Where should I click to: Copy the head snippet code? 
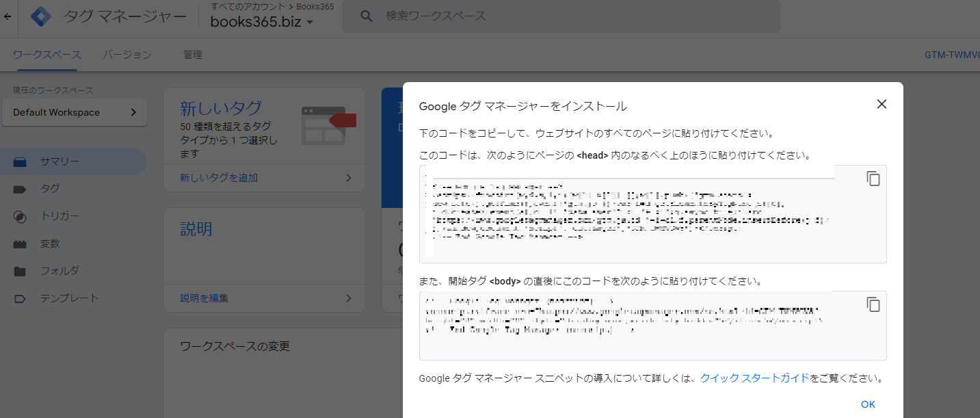[873, 178]
